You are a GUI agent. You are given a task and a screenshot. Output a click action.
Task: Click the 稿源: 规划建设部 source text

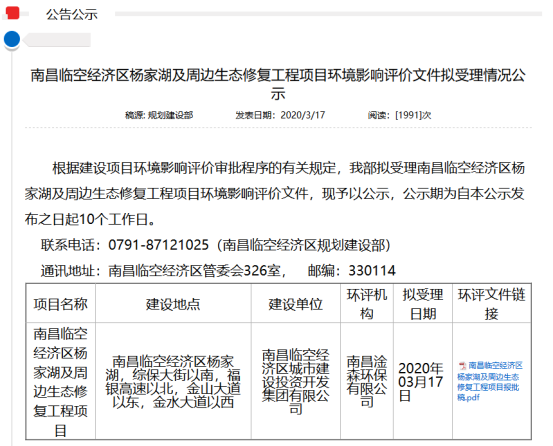pos(159,115)
